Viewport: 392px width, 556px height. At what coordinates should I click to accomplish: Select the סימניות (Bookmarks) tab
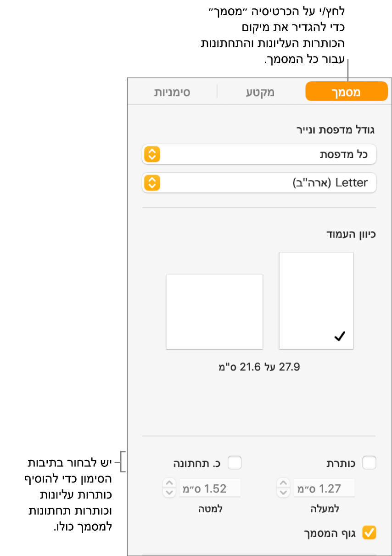point(172,92)
